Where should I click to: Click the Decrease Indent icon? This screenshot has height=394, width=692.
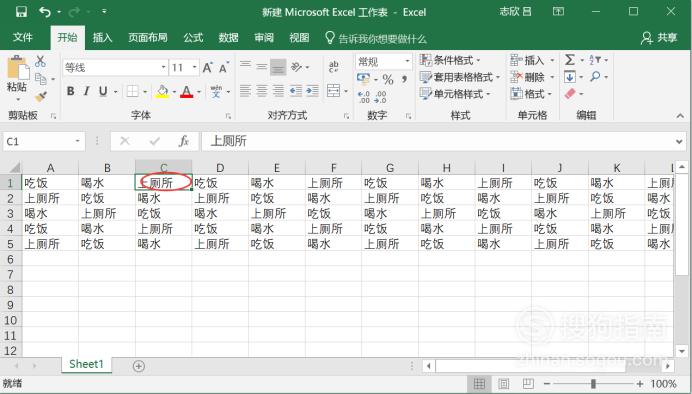point(296,91)
